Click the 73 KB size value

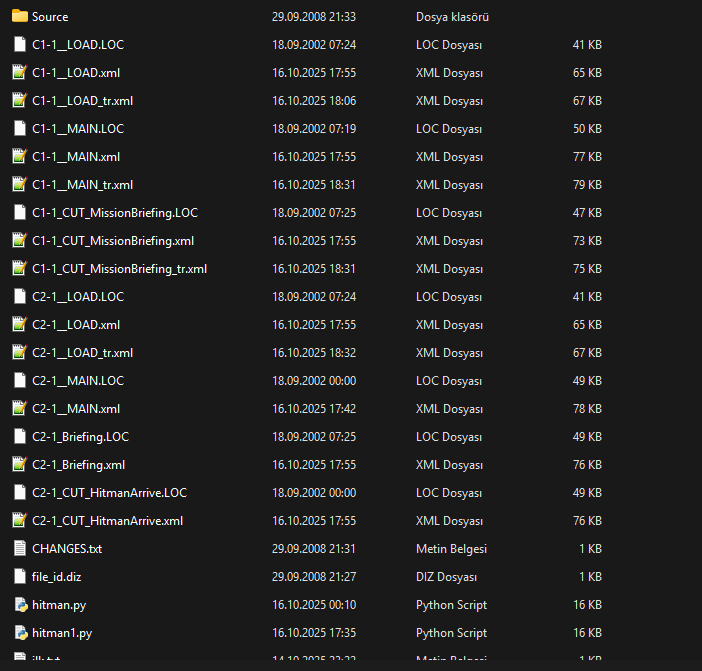click(x=587, y=241)
